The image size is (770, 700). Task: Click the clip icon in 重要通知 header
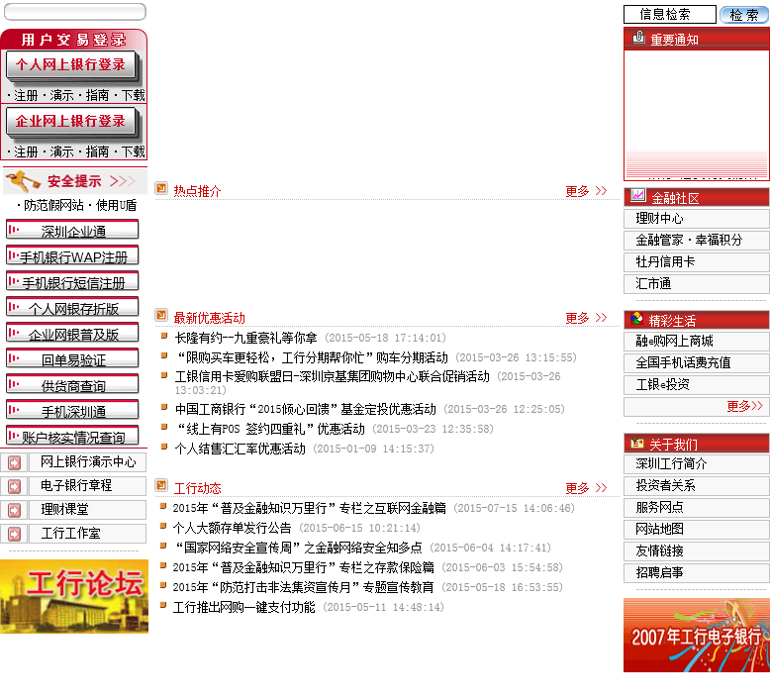(x=638, y=37)
